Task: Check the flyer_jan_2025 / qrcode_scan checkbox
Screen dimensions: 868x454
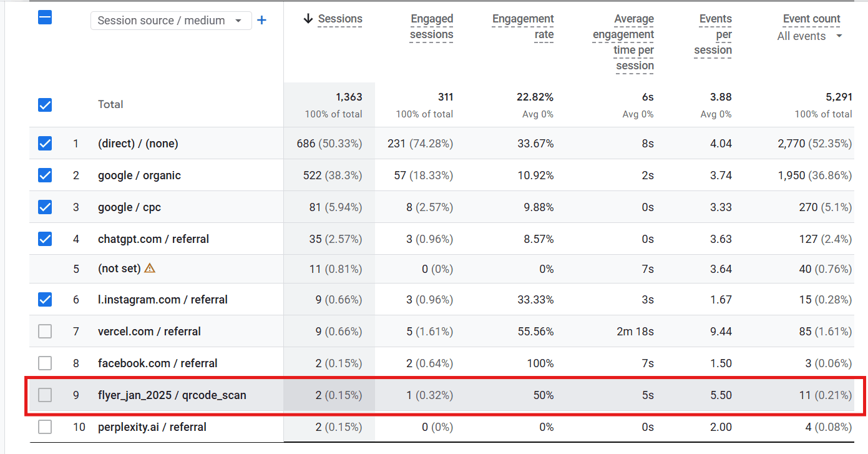Action: [45, 395]
